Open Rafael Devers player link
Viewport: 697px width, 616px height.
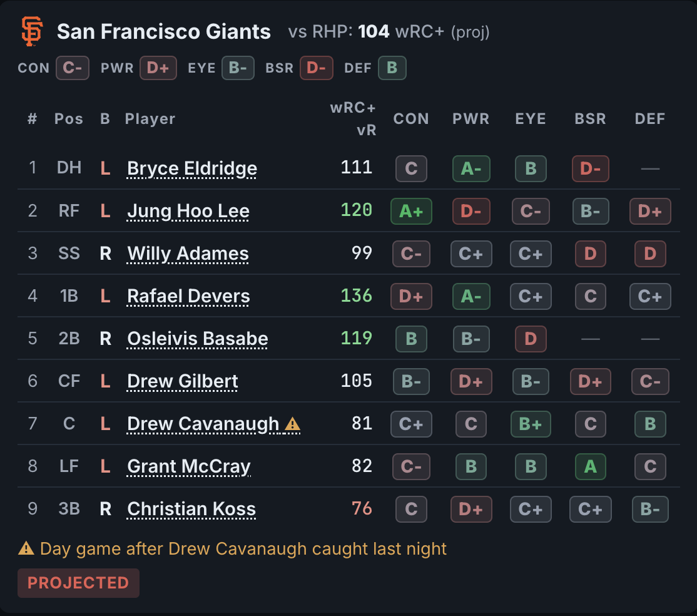coord(188,296)
